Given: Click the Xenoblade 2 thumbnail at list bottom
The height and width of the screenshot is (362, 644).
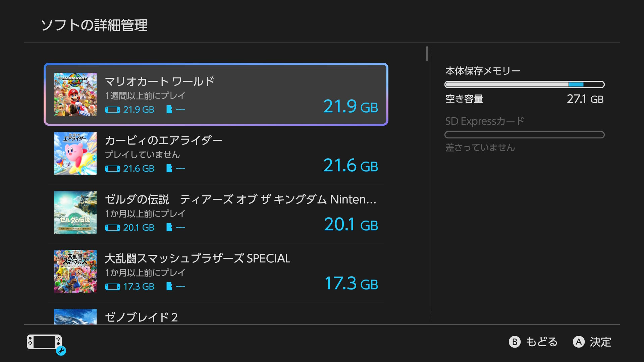Looking at the screenshot, I should 75,316.
